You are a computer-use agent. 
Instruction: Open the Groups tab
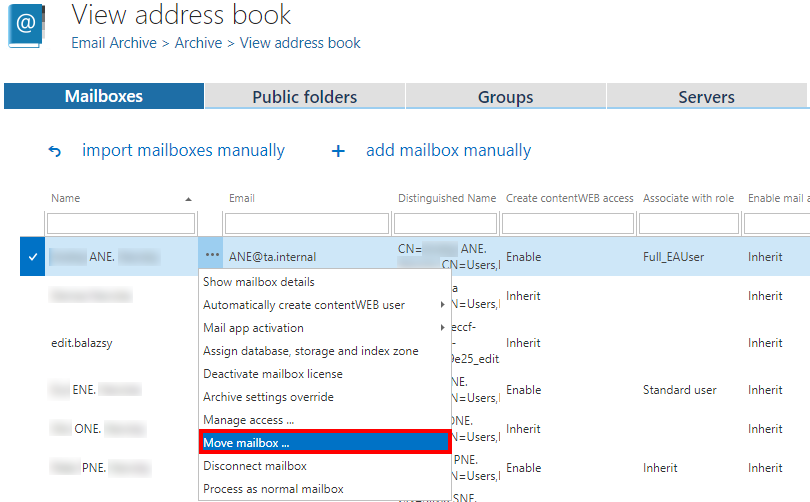[x=505, y=97]
